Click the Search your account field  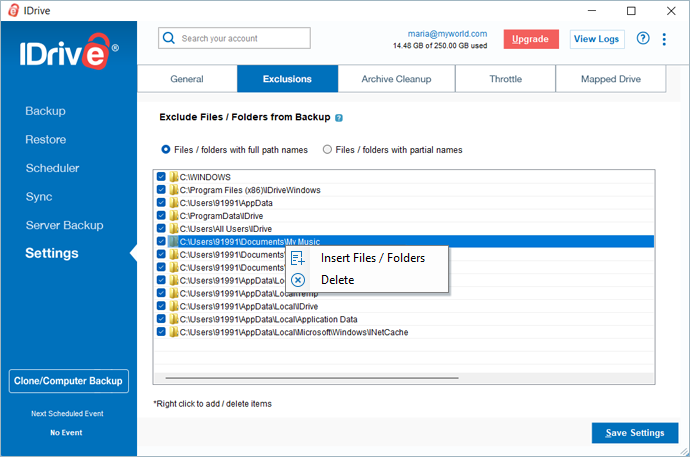[x=242, y=38]
